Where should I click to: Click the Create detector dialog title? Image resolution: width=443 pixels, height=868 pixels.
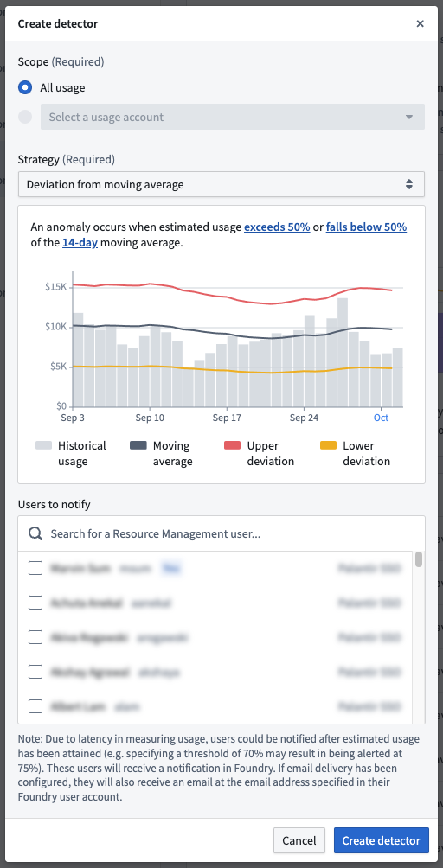pyautogui.click(x=58, y=24)
